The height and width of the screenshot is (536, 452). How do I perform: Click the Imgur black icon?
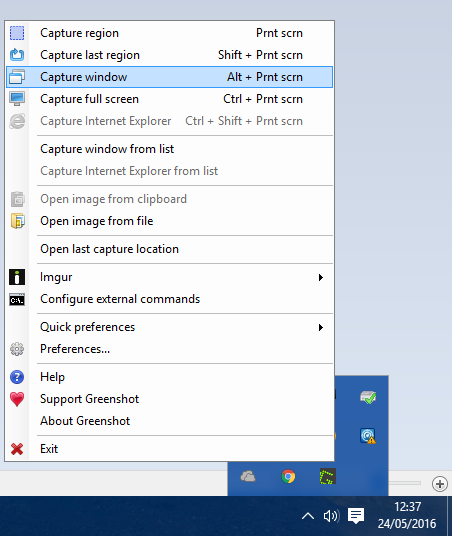click(x=17, y=277)
